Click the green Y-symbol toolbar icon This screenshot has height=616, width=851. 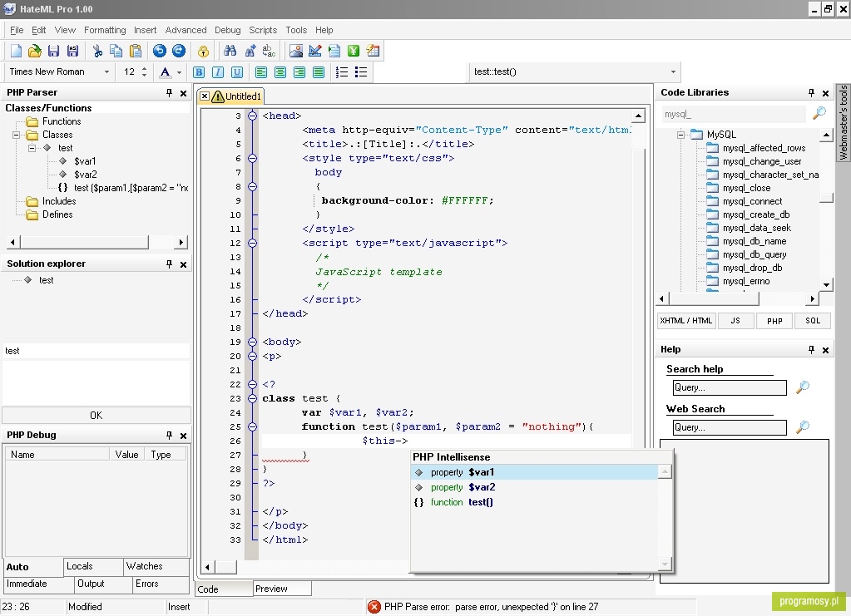pyautogui.click(x=354, y=51)
